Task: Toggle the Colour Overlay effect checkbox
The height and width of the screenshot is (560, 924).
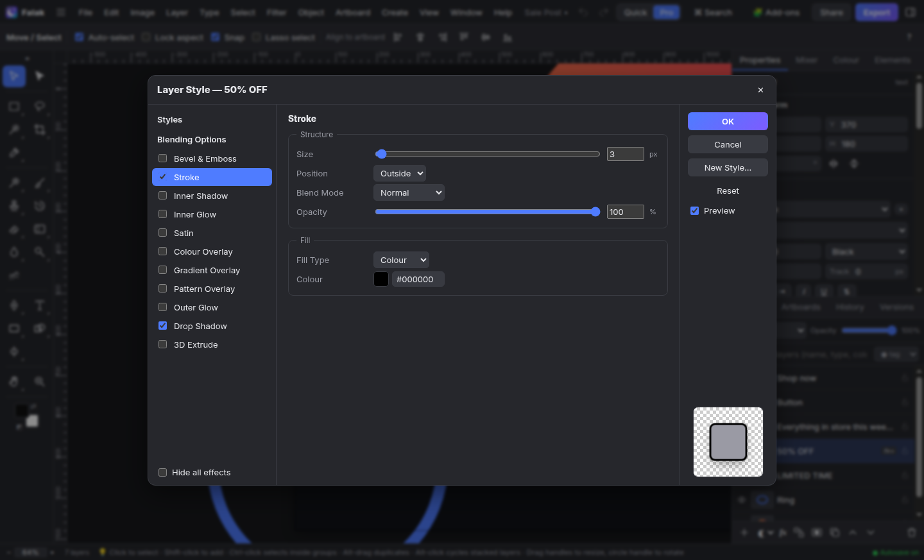Action: pyautogui.click(x=163, y=251)
